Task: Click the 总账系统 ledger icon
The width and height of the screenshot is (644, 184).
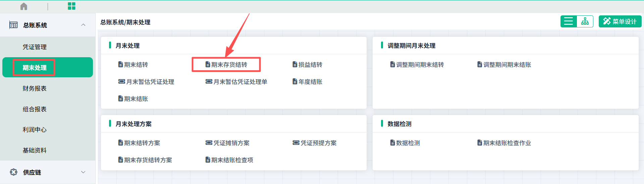Action: pos(13,25)
